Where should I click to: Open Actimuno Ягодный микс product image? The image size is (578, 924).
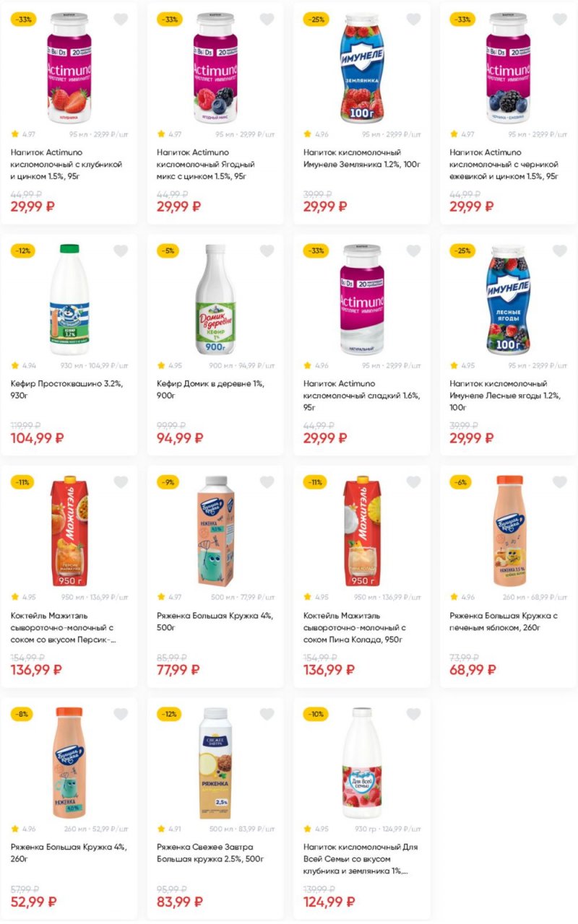pyautogui.click(x=215, y=67)
